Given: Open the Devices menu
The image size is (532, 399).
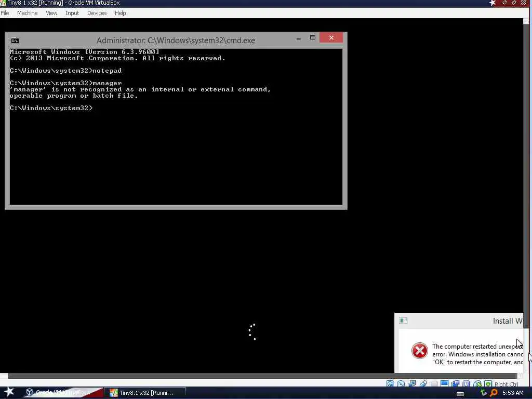Looking at the screenshot, I should 97,13.
